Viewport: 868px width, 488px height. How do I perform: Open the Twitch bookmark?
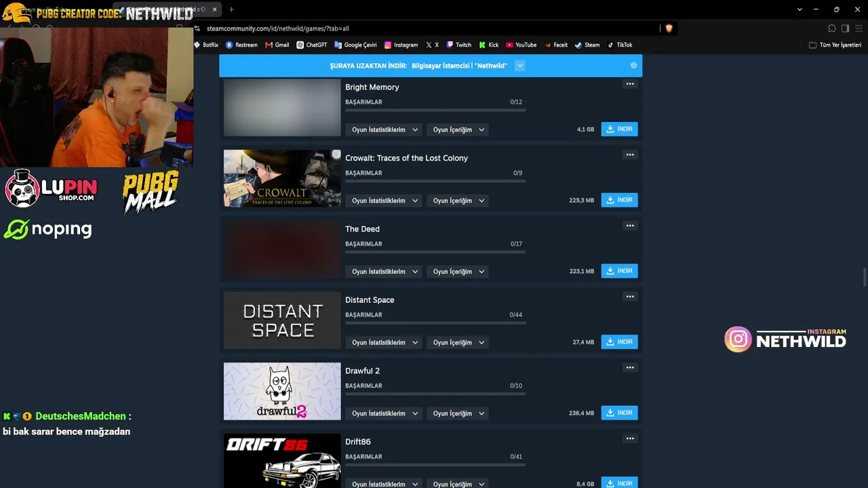coord(458,45)
